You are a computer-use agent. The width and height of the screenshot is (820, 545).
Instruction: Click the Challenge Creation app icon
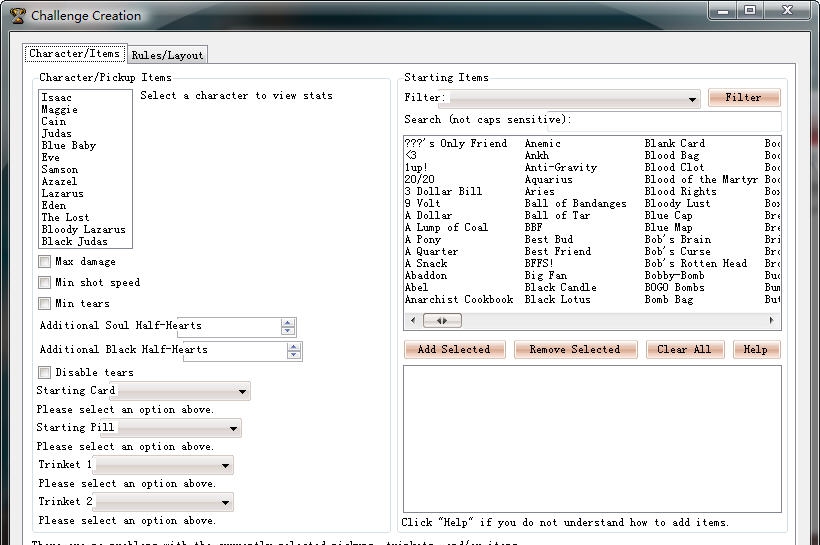pyautogui.click(x=17, y=15)
